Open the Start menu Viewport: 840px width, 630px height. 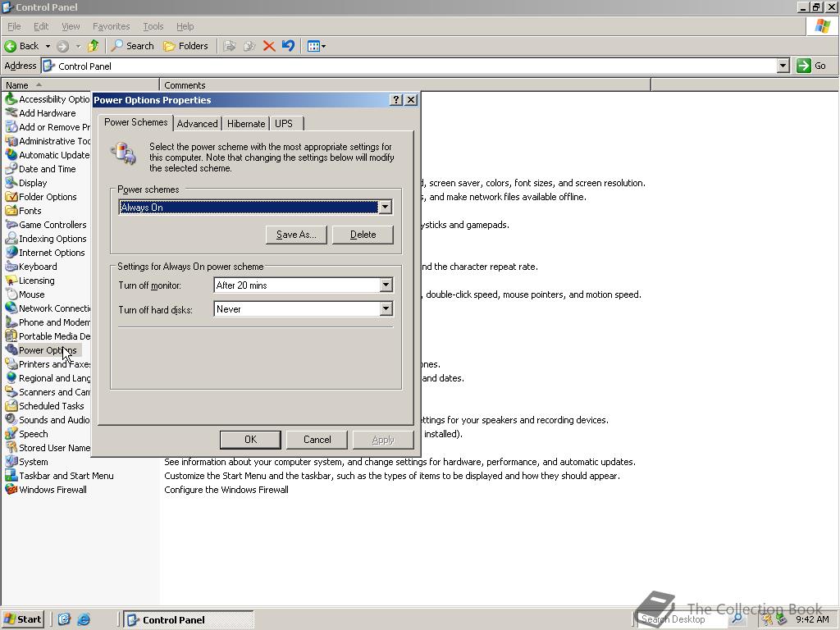pos(23,619)
